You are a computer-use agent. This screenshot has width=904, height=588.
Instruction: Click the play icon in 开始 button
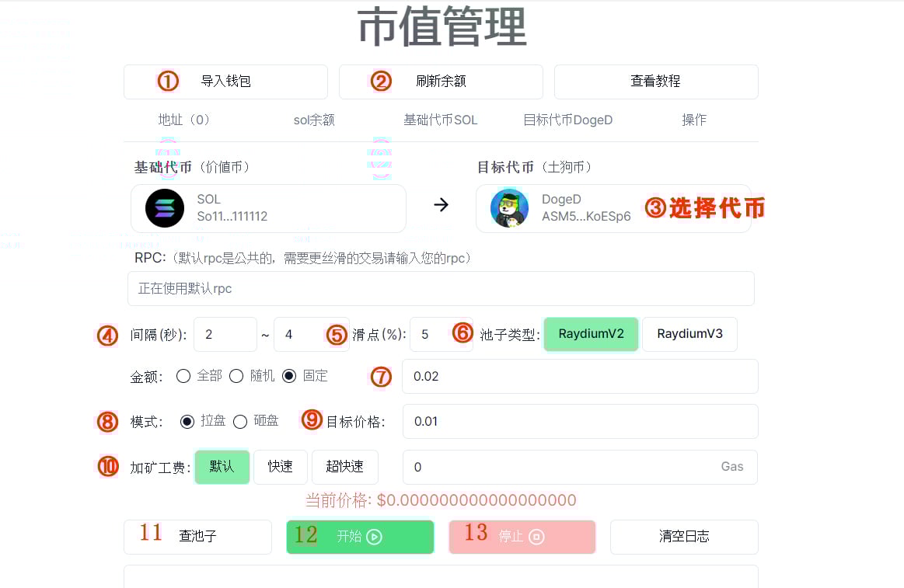tap(374, 537)
